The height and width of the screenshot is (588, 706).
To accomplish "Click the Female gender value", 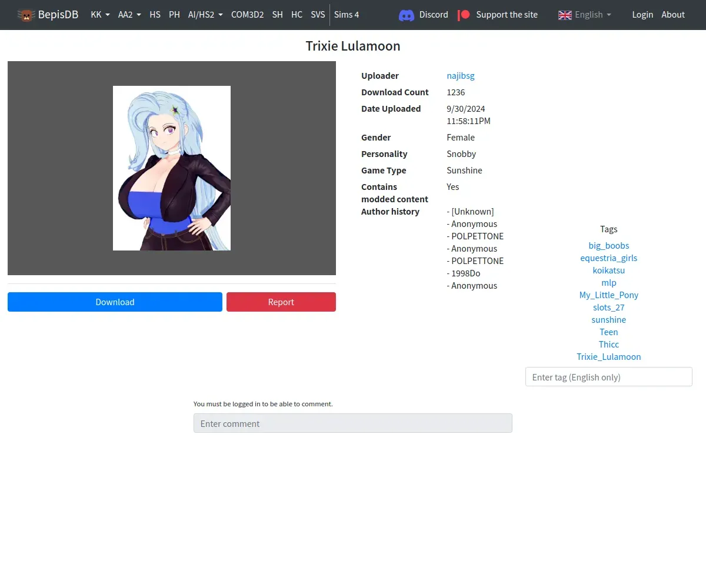I will 461,138.
